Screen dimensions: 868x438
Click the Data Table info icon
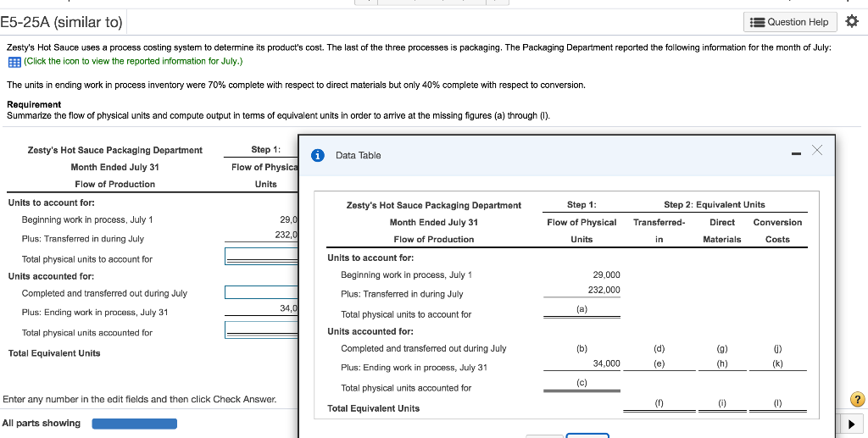[317, 155]
